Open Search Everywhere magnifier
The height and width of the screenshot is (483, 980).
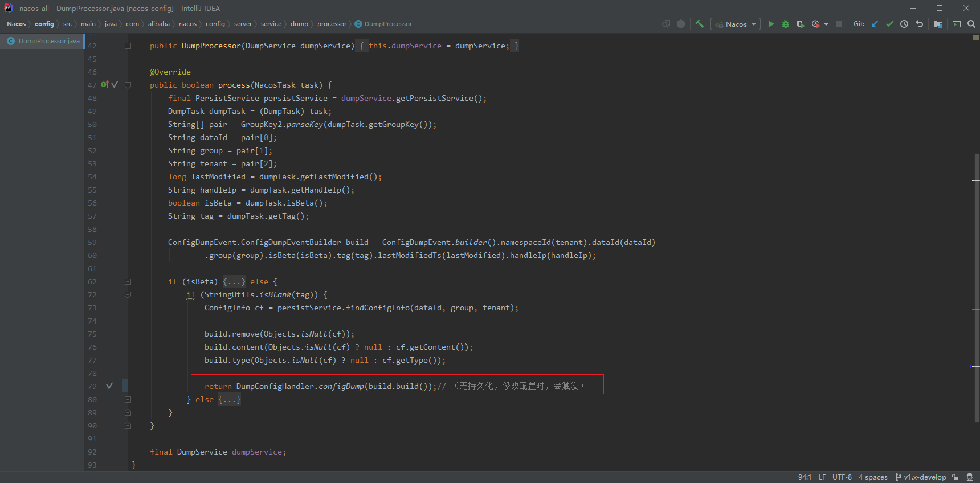pos(971,24)
